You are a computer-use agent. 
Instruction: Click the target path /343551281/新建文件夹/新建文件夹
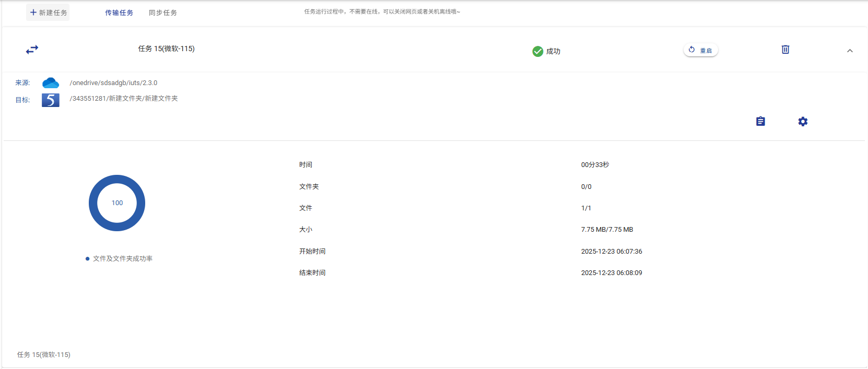point(124,99)
